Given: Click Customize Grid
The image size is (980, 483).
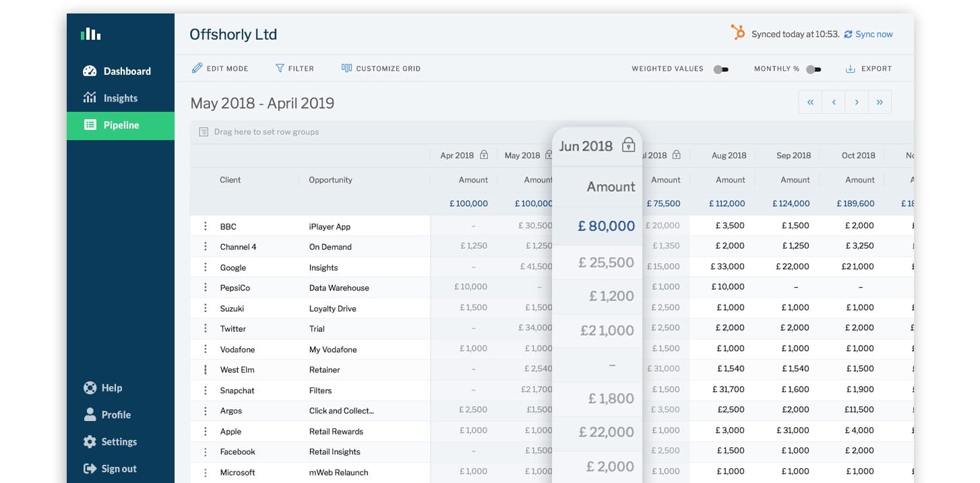Looking at the screenshot, I should tap(381, 68).
